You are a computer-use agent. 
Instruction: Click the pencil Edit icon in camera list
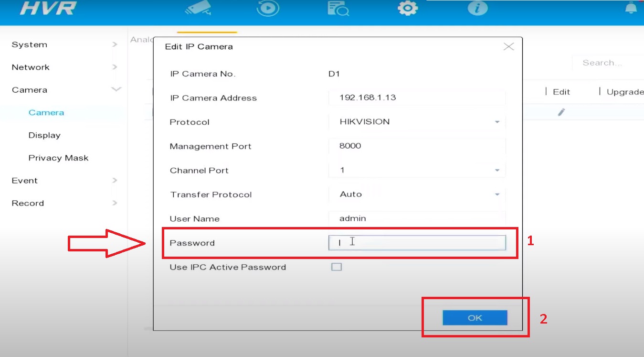click(x=561, y=112)
